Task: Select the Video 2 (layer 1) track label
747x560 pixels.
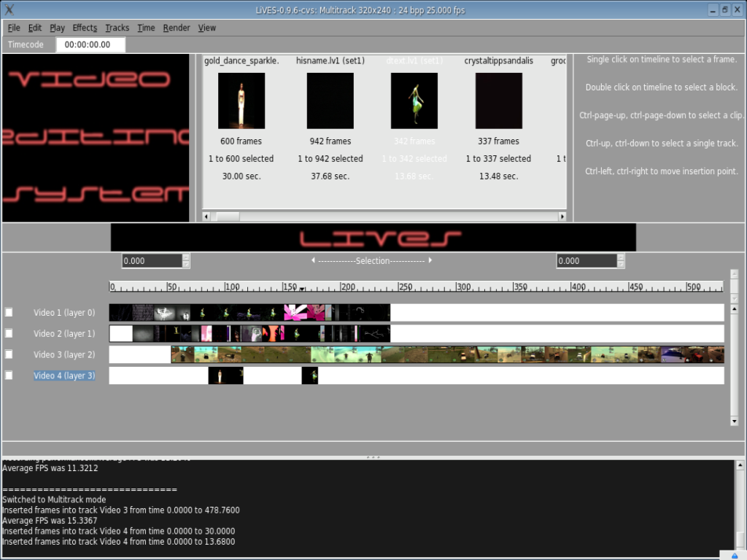Action: point(64,333)
